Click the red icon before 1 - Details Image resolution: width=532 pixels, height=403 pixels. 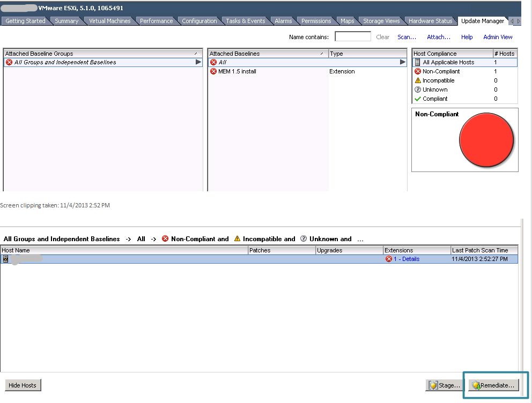[x=389, y=259]
